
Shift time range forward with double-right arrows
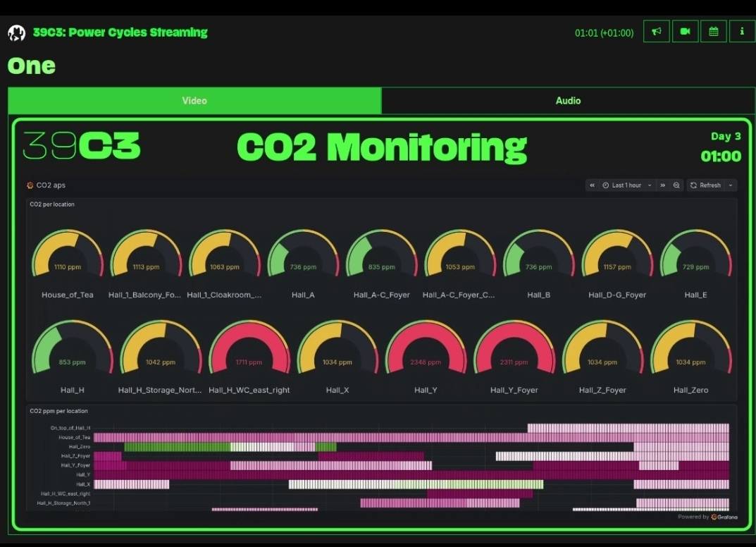[662, 185]
